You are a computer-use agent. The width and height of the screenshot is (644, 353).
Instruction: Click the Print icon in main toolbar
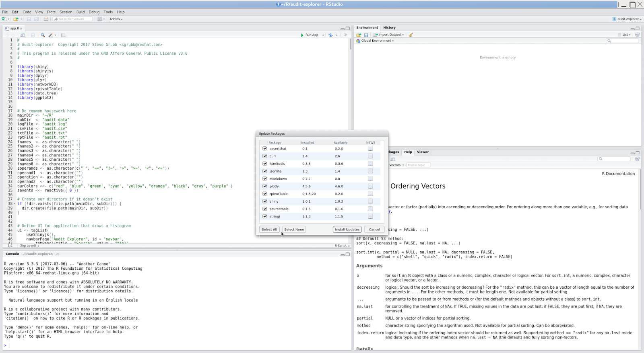pyautogui.click(x=46, y=19)
